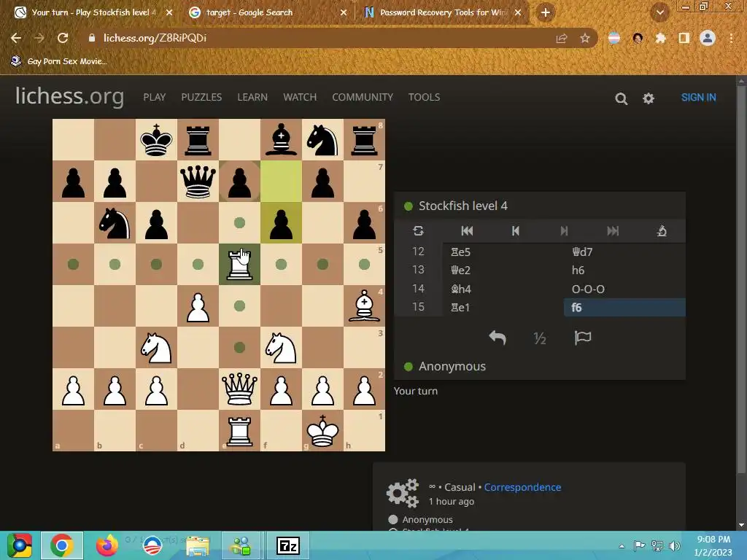Open the tab search dropdown arrow

(659, 13)
